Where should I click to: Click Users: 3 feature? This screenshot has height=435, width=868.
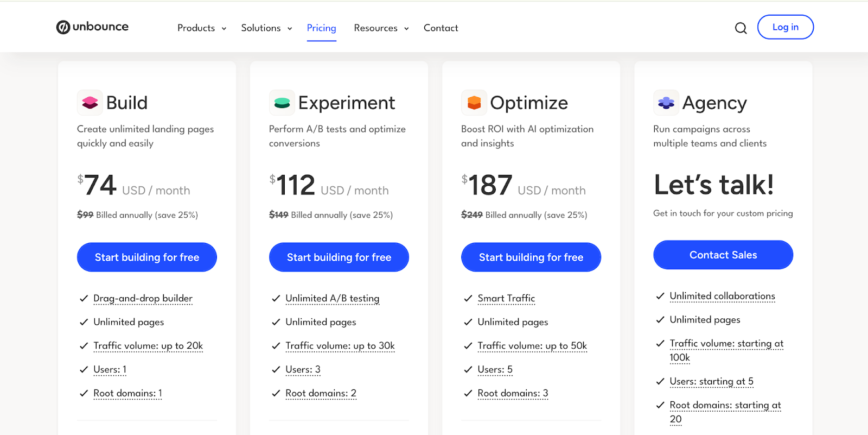coord(303,370)
